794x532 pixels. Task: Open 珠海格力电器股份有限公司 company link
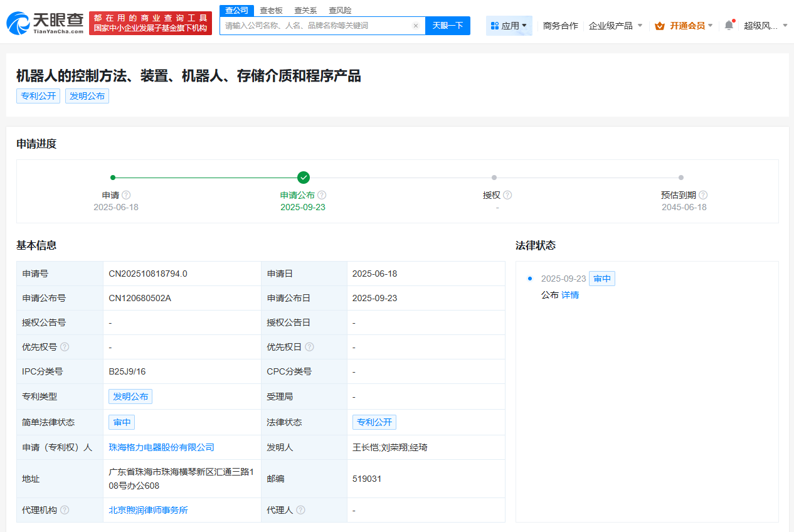pyautogui.click(x=162, y=447)
